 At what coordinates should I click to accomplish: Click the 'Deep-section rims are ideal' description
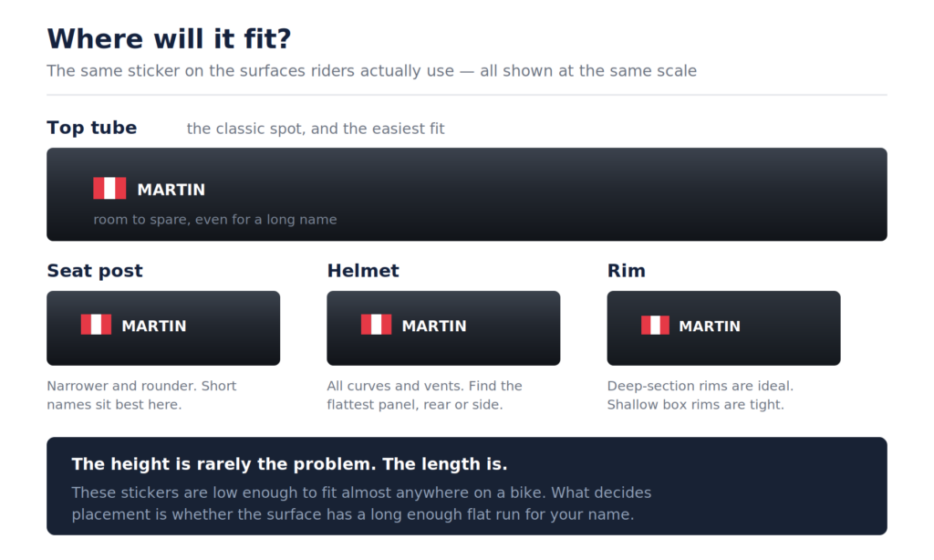700,395
